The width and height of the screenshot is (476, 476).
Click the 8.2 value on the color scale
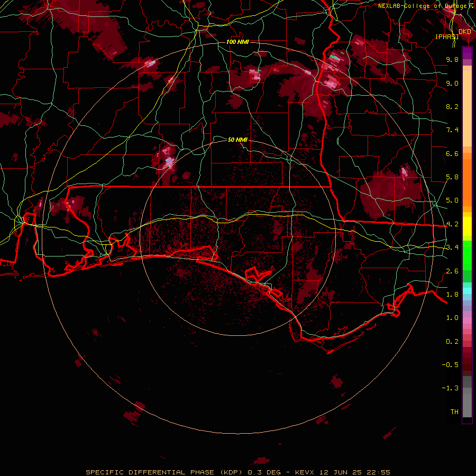(452, 106)
